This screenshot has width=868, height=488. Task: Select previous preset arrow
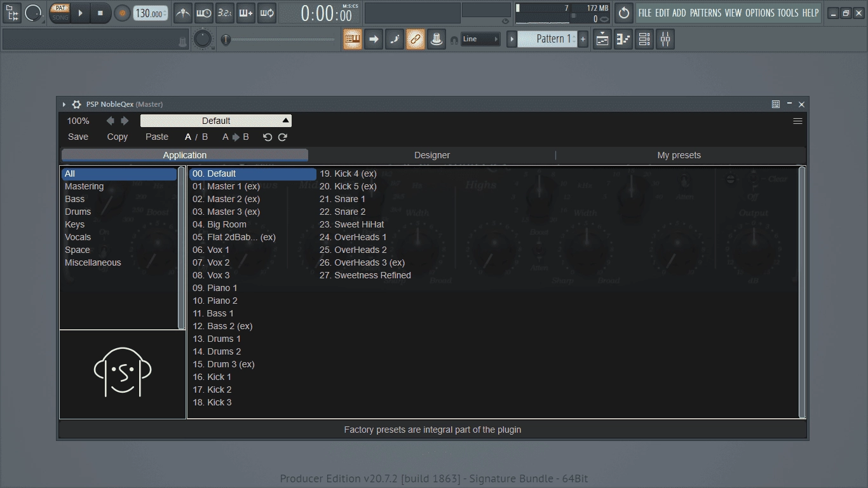click(x=111, y=121)
